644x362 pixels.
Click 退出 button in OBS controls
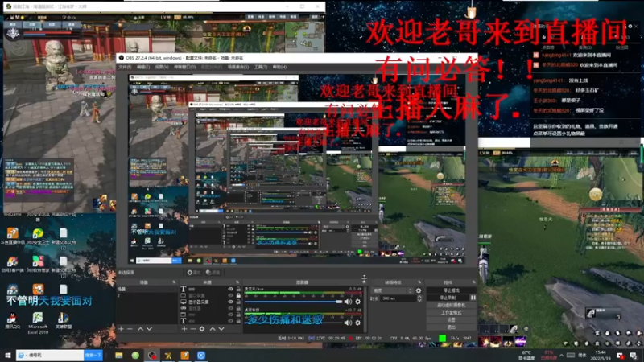(x=451, y=327)
